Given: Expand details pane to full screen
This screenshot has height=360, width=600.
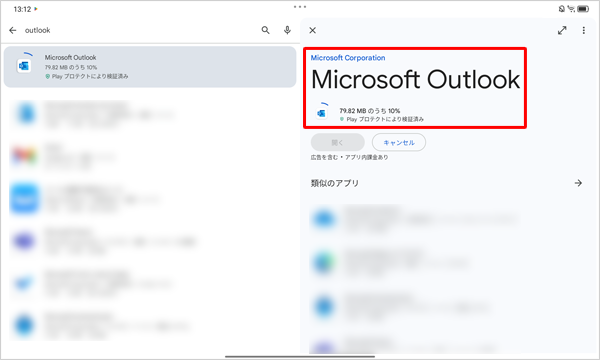Looking at the screenshot, I should (x=562, y=30).
